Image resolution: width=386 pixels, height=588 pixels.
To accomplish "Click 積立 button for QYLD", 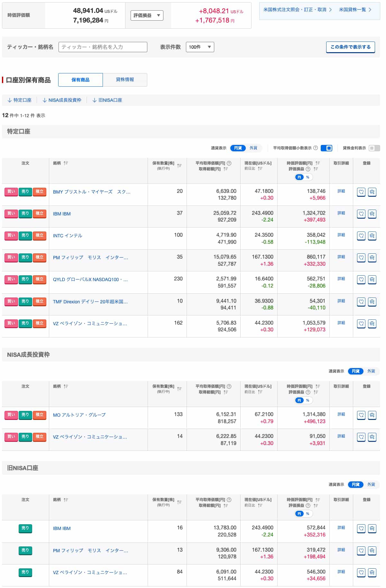I will [x=39, y=280].
